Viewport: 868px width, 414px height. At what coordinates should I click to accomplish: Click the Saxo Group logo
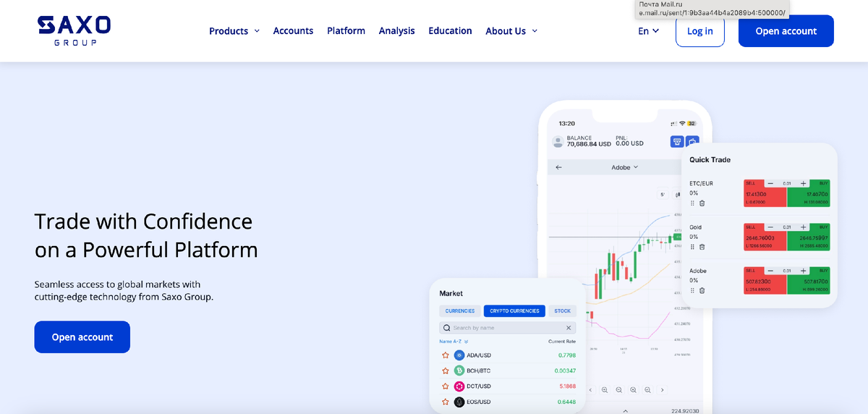tap(74, 31)
